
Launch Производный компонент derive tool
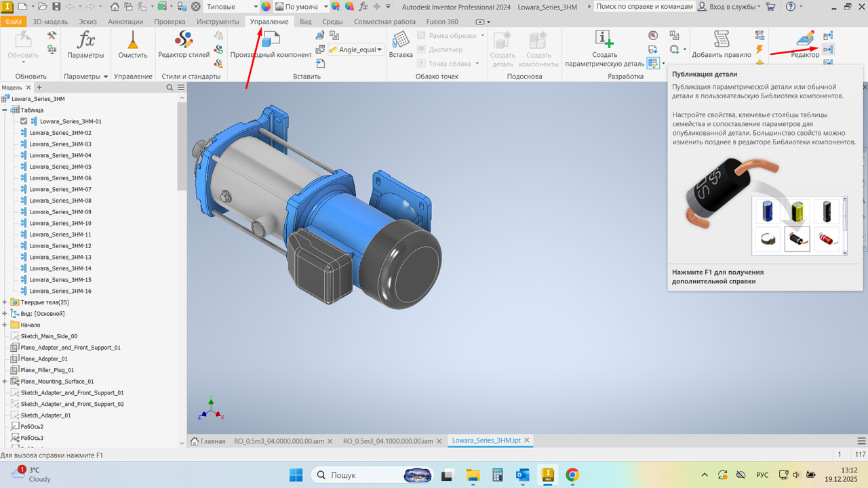(271, 44)
